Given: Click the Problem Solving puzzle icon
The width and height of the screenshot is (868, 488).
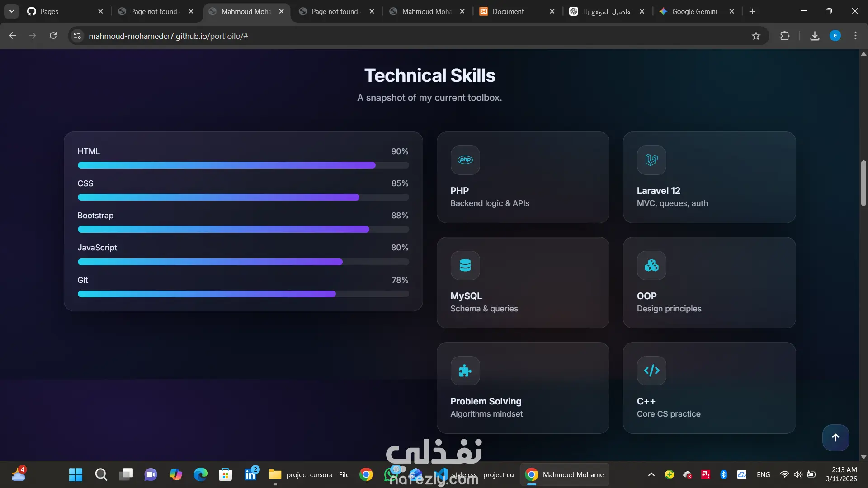Looking at the screenshot, I should pyautogui.click(x=465, y=371).
